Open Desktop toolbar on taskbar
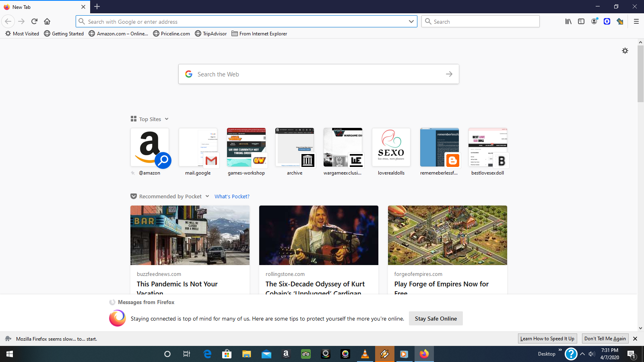Screen dimensions: 644x362 pyautogui.click(x=547, y=354)
